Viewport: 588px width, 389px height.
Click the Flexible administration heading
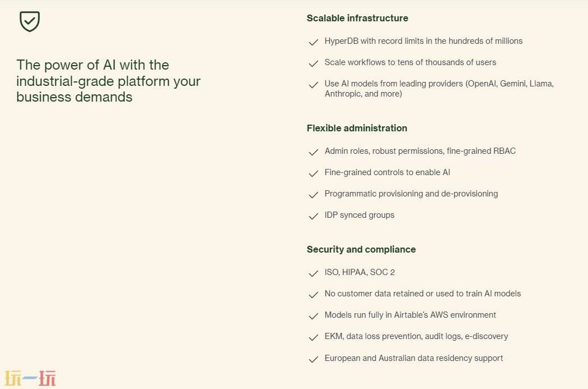[357, 128]
